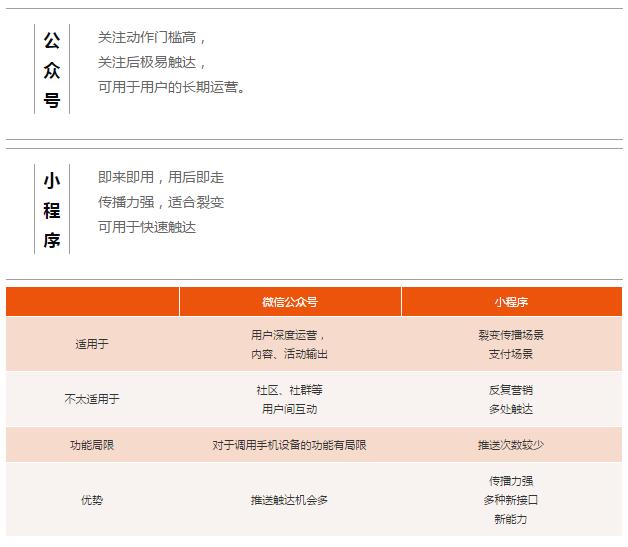Click 反复营销 in the 小程序 column
628x547 pixels.
511,390
